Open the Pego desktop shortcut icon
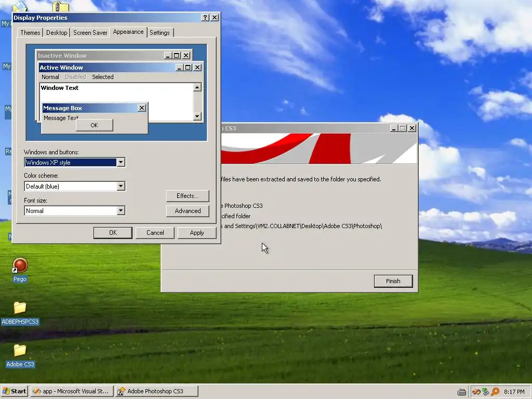This screenshot has height=399, width=532. click(20, 265)
